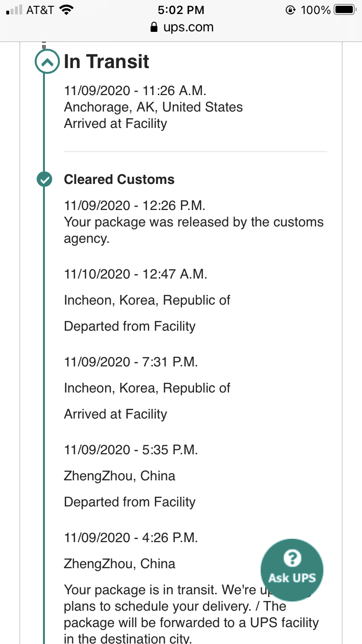Tap the 11/09/2020 4:26 P.M. timestamp
Viewport: 362px width, 644px height.
click(x=131, y=538)
